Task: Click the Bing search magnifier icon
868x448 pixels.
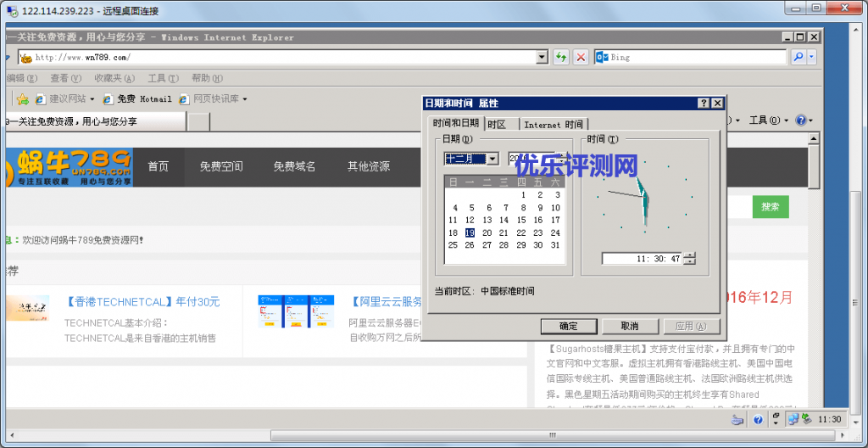Action: (798, 57)
